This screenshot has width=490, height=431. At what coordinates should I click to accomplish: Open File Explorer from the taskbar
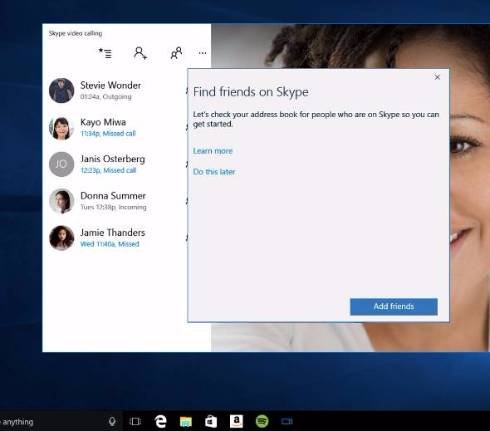pos(186,422)
